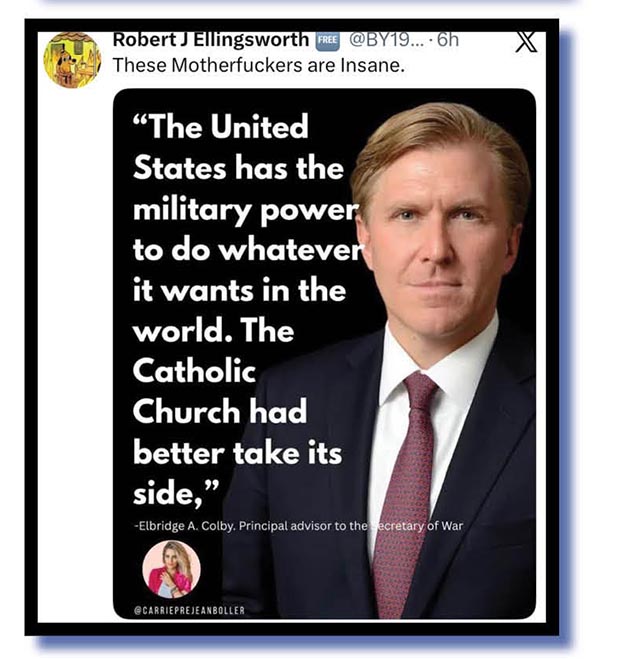Click the blue FREE badge
Screen dimensions: 624x659
328,41
